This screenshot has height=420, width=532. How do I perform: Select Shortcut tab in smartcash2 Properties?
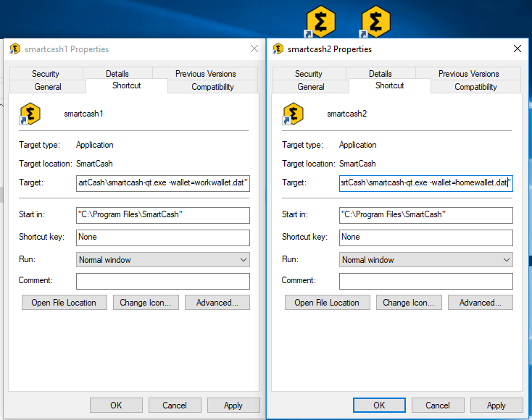tap(389, 85)
